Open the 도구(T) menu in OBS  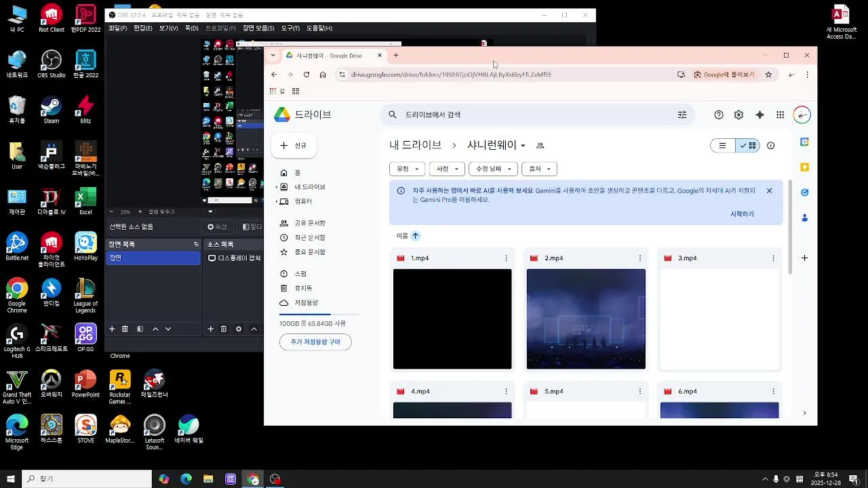tap(290, 28)
